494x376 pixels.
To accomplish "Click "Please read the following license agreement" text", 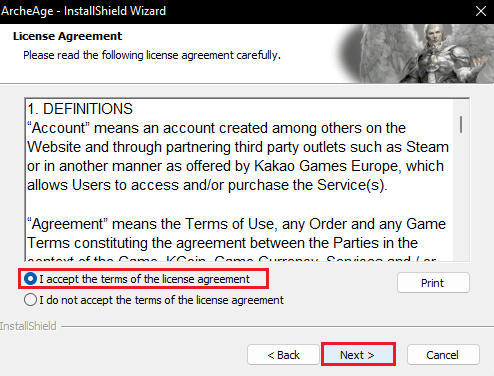I will tap(152, 55).
